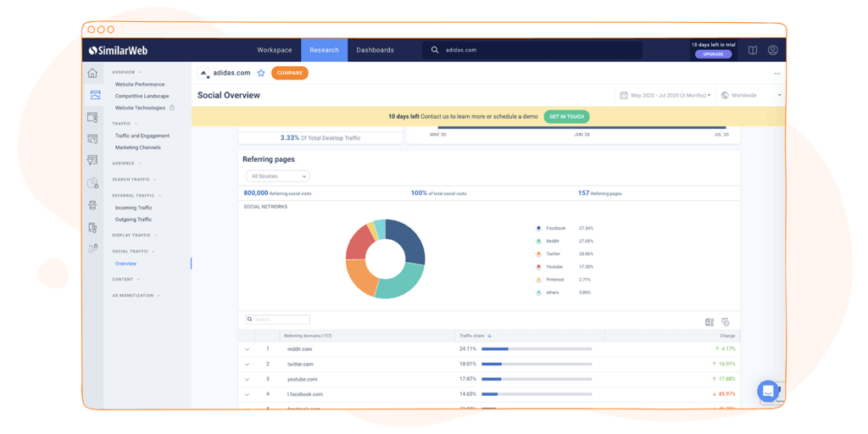Click the adidas.com top search field
The width and height of the screenshot is (868, 434).
click(x=532, y=50)
